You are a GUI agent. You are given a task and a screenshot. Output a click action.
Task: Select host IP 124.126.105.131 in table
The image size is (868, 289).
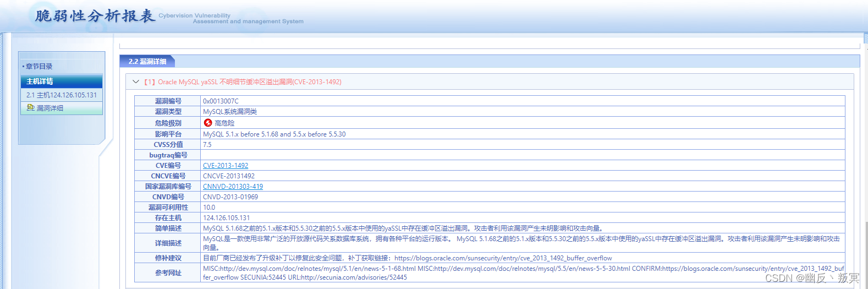226,218
